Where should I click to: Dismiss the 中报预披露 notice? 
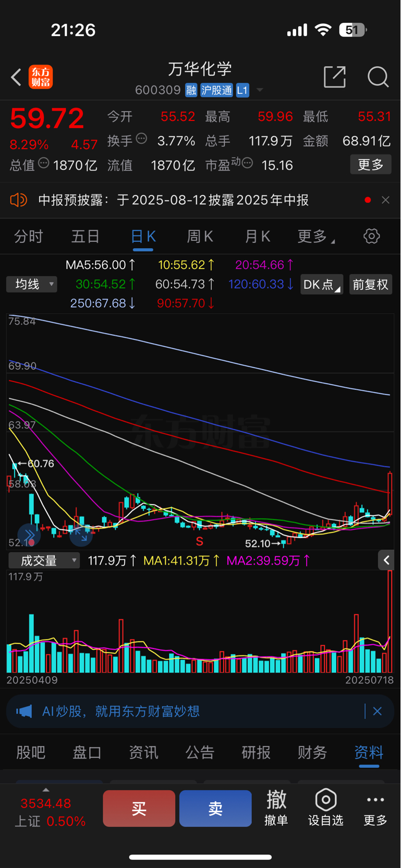coord(385,200)
